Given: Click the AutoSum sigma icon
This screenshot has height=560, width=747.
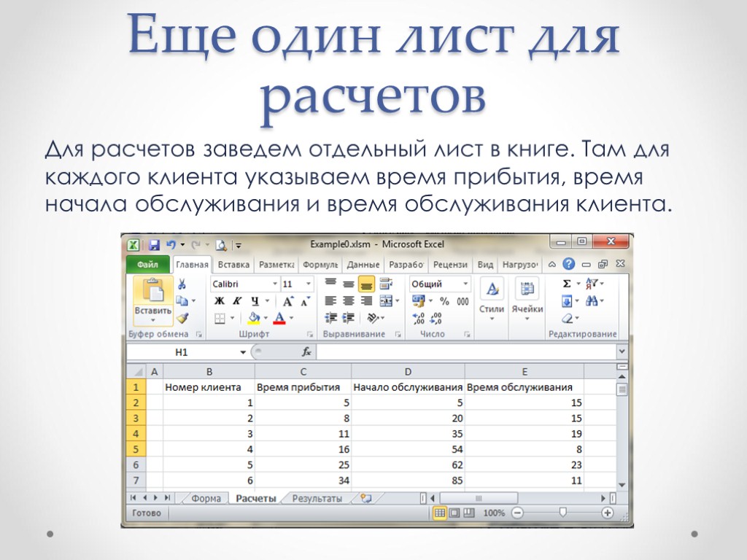Looking at the screenshot, I should (x=567, y=284).
